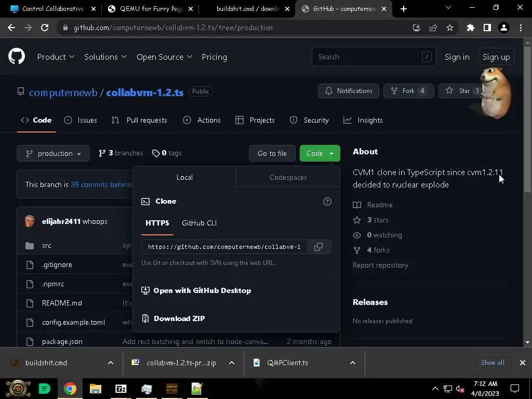The width and height of the screenshot is (532, 399).
Task: Expand collabvm zip download options
Action: tap(231, 363)
